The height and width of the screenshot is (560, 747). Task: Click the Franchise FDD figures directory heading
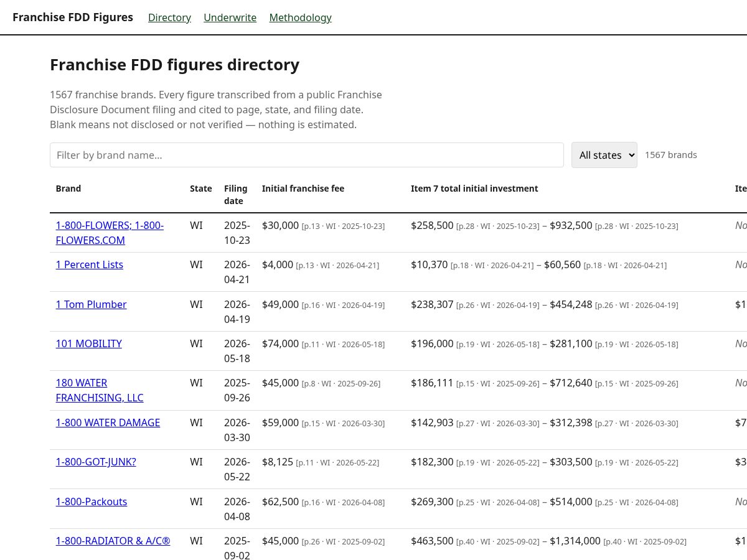tap(174, 65)
